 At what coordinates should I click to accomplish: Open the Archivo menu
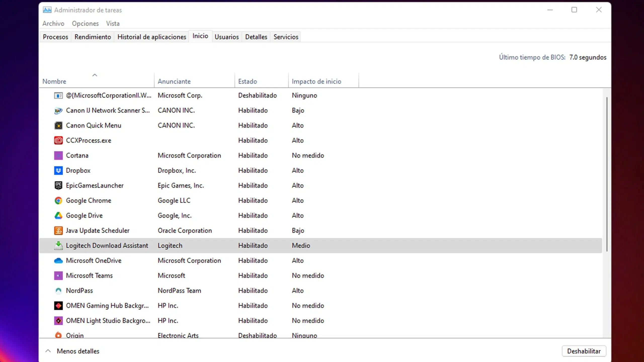[53, 23]
